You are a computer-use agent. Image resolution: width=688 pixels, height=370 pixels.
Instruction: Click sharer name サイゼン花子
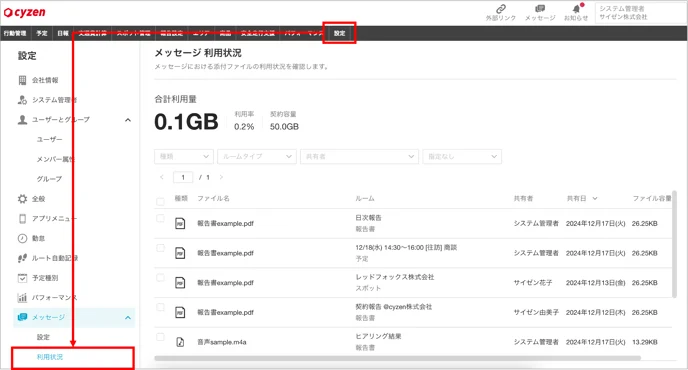coord(533,283)
